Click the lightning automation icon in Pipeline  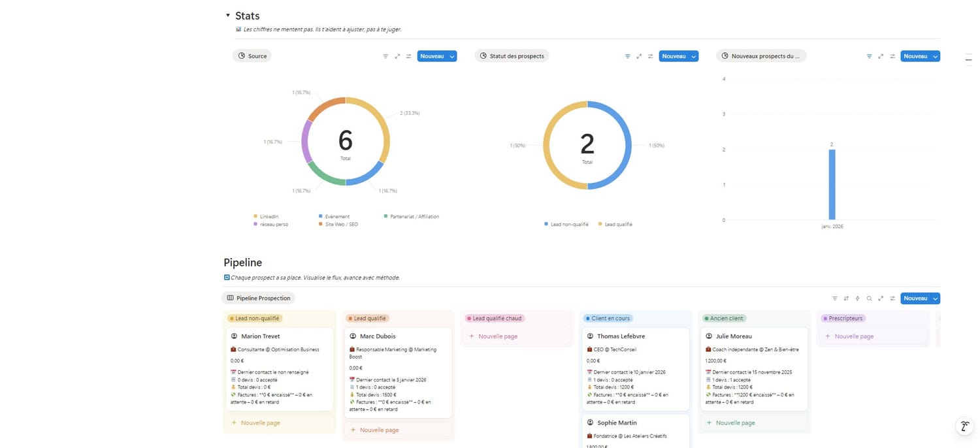click(857, 298)
